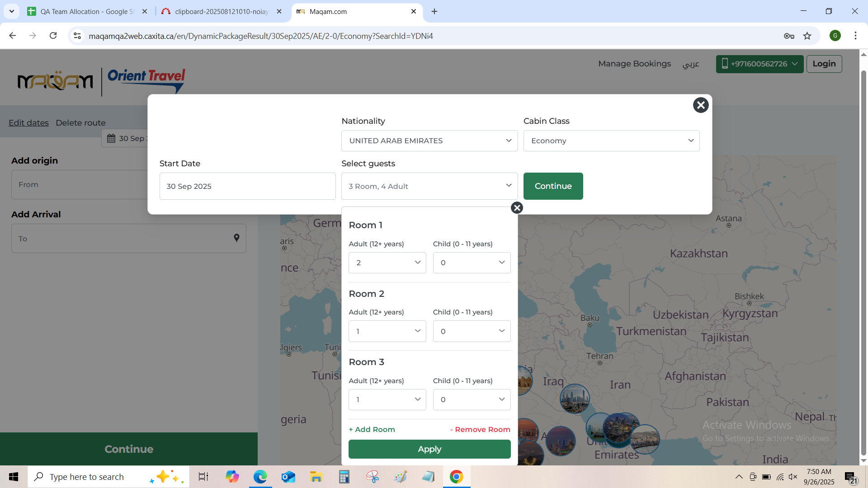Open Room 3 Child count dropdown

(471, 400)
